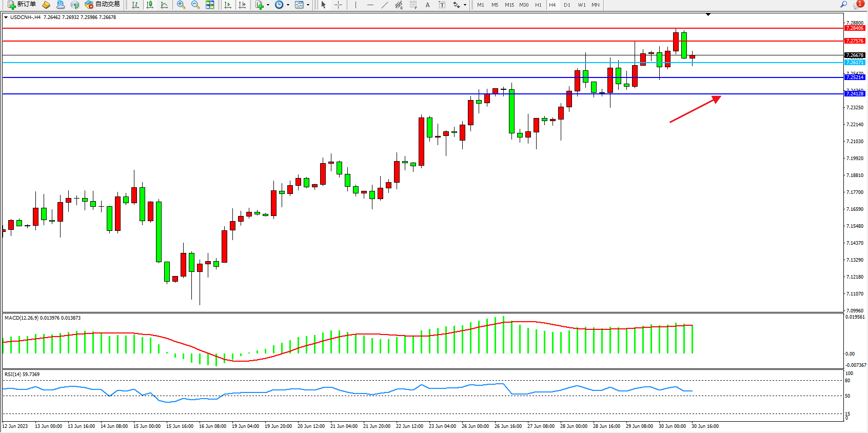Select the text label tool
868x433 pixels.
point(442,5)
